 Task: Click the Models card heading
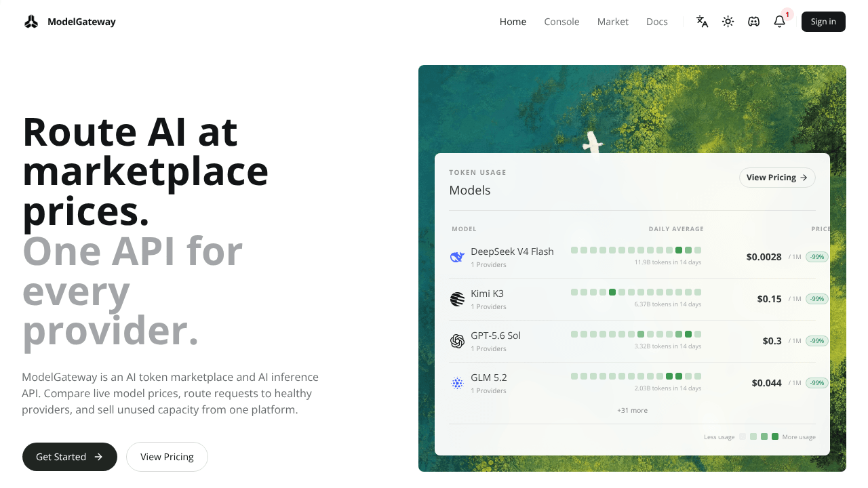tap(470, 190)
